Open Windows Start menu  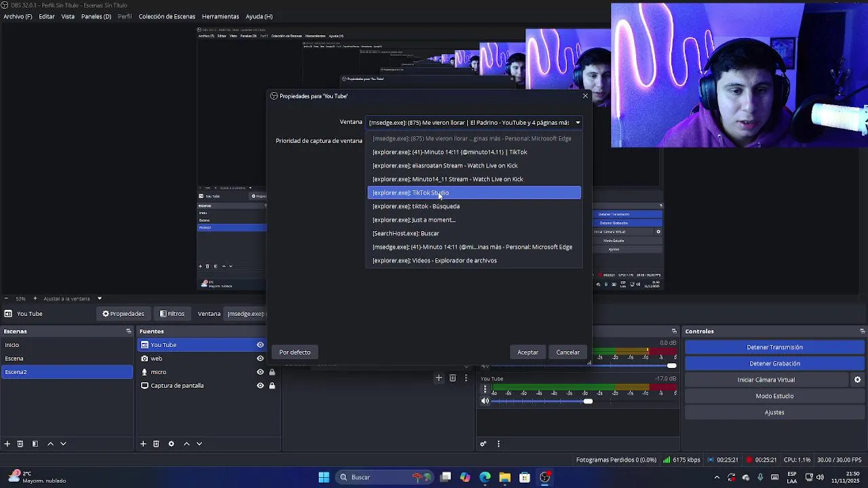click(x=324, y=477)
